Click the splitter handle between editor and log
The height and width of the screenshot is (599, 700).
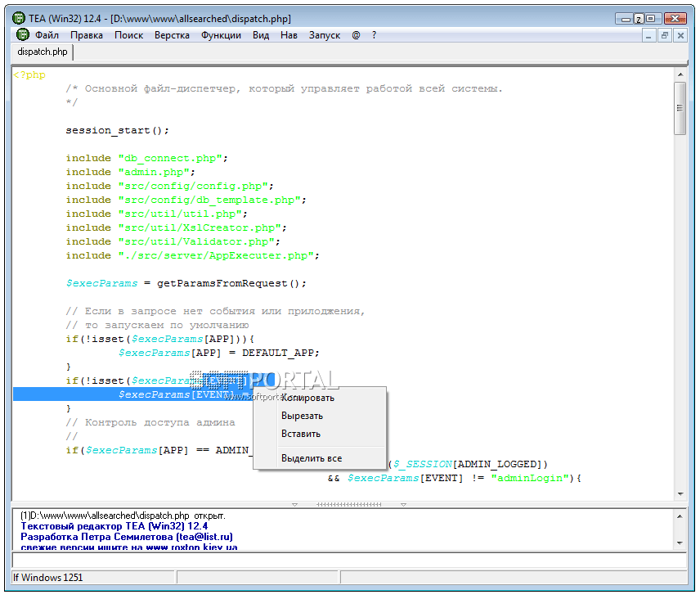(348, 504)
